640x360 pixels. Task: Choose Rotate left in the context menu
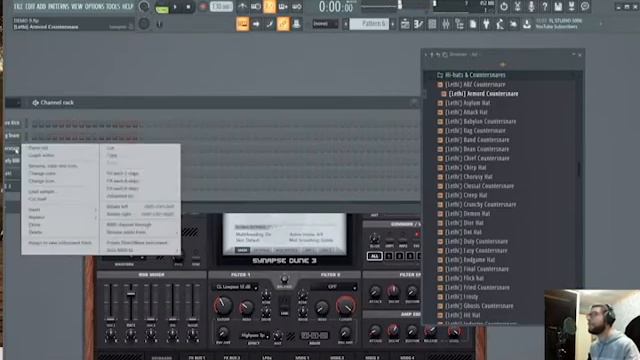coord(118,207)
